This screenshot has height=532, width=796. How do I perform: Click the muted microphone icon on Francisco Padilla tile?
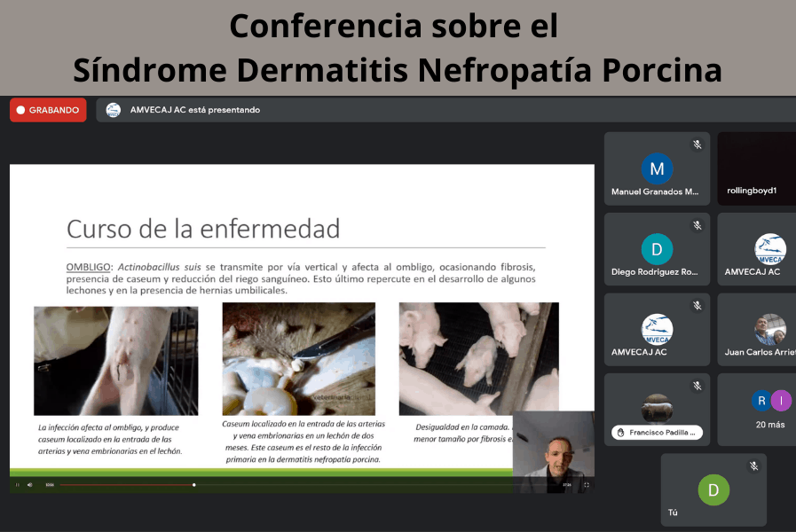coord(697,386)
